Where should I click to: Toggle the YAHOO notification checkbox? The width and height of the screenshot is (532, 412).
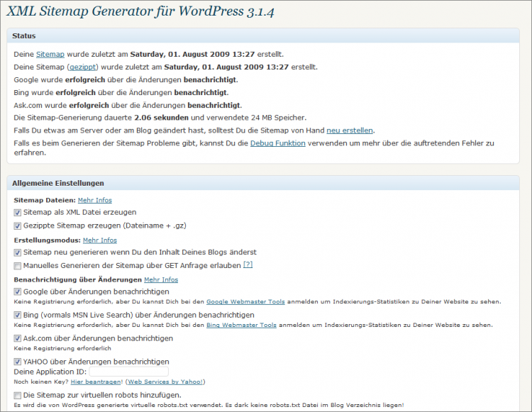point(18,362)
